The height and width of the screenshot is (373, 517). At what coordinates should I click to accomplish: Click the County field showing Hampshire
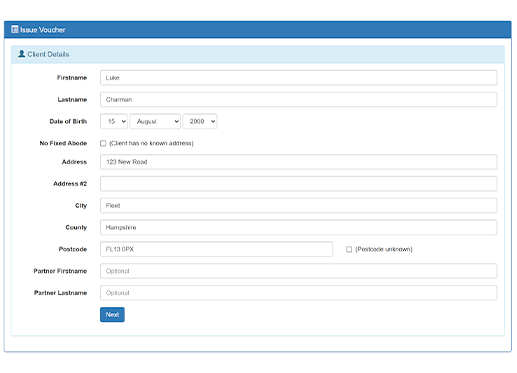tap(299, 227)
